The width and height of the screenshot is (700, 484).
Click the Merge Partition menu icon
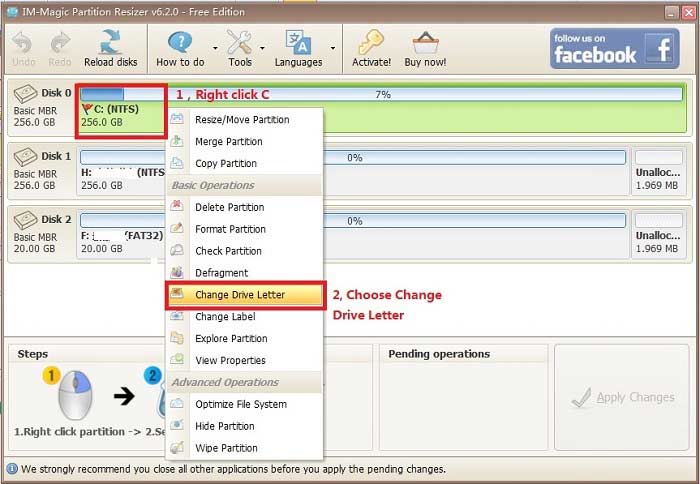(x=177, y=141)
